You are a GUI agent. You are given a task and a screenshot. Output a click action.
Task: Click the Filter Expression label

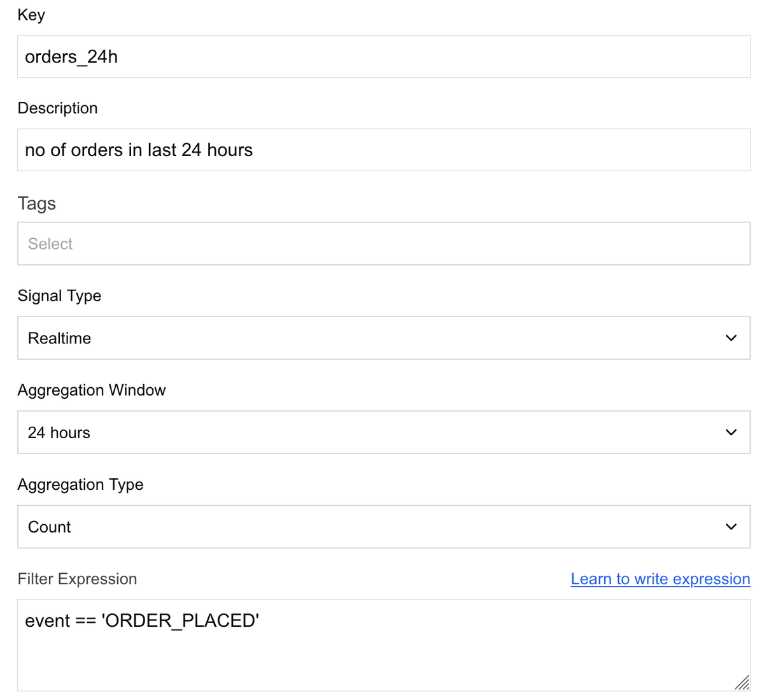77,579
